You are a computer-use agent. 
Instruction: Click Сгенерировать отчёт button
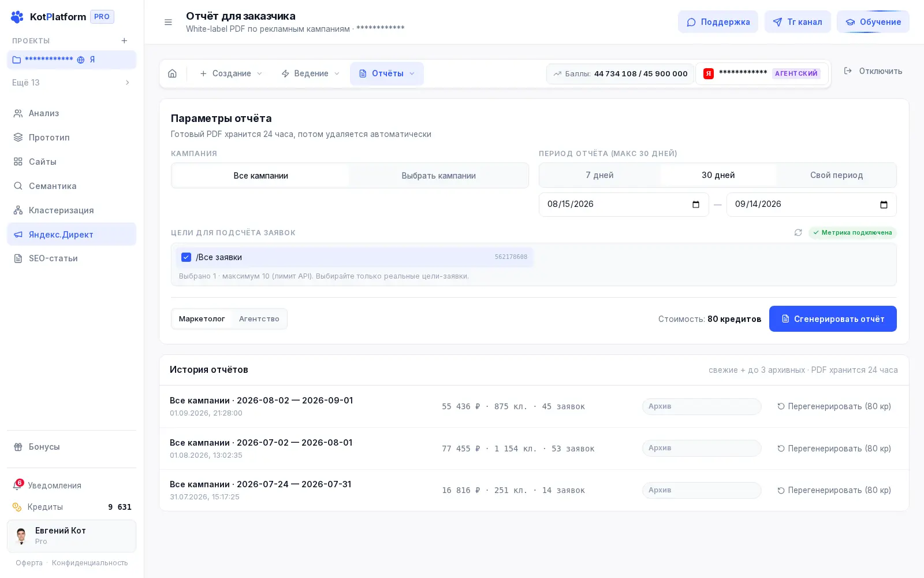click(833, 319)
